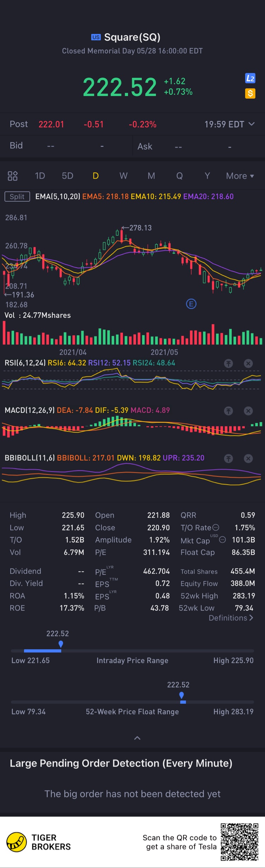Tap the Equity Flow value 388.0M
The height and width of the screenshot is (868, 265).
pos(243,584)
